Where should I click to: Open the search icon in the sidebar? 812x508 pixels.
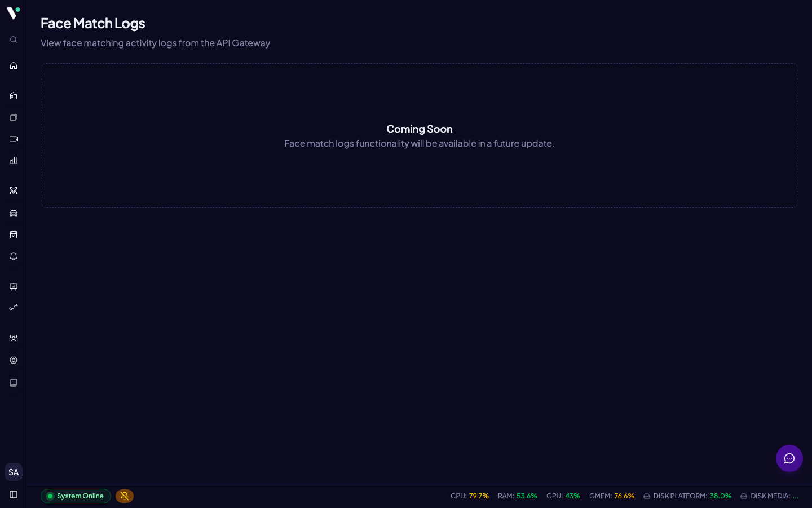tap(14, 40)
